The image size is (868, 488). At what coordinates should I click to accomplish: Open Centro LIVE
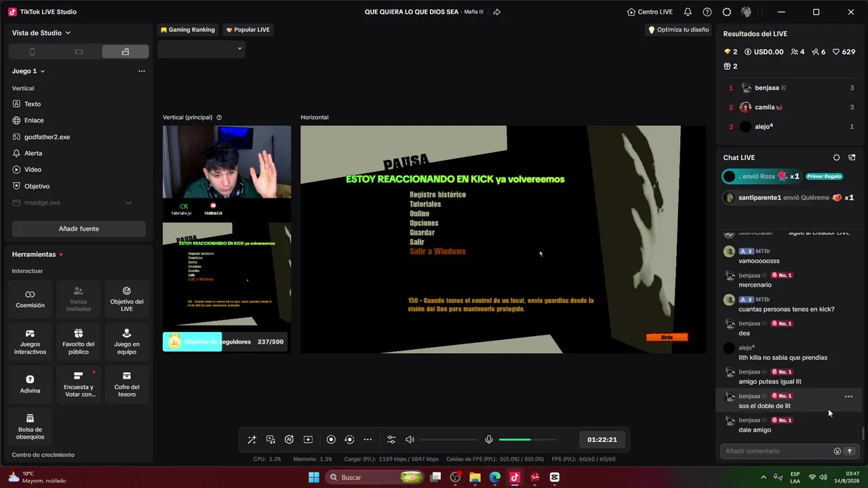pyautogui.click(x=650, y=12)
